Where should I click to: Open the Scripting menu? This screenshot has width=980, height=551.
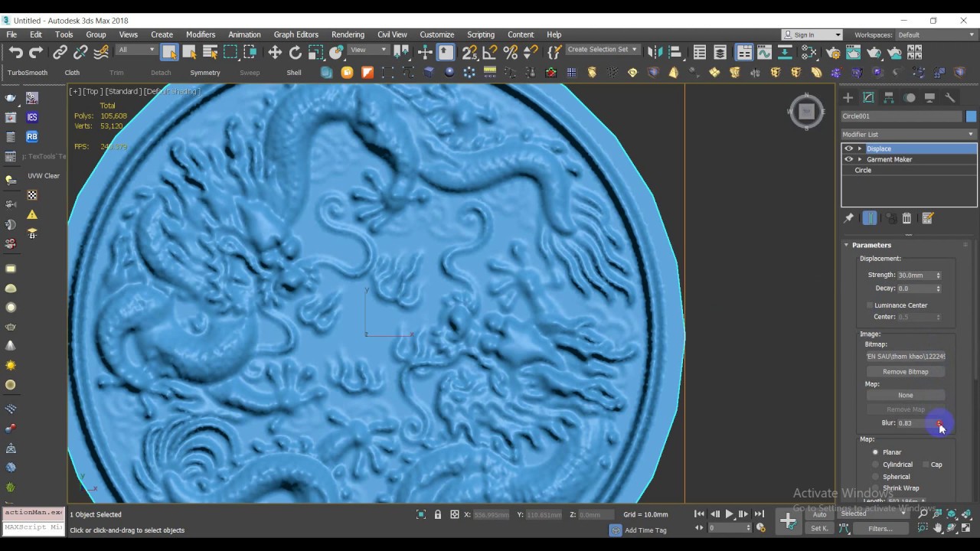[x=481, y=34]
